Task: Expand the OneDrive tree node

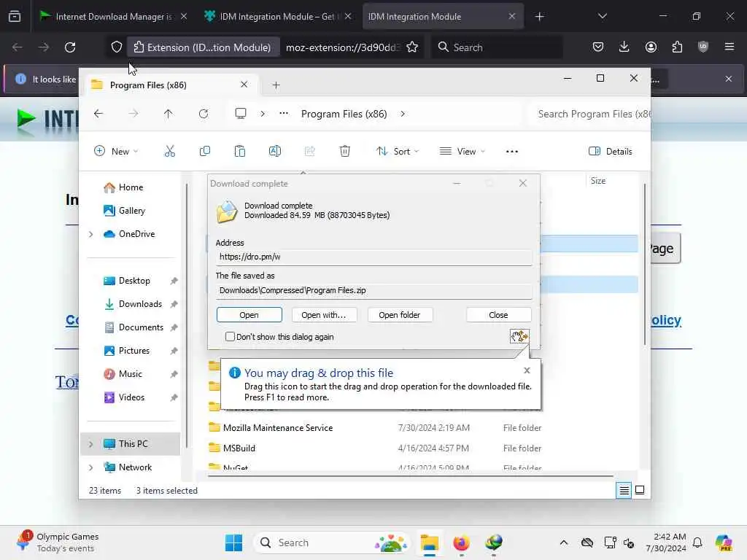Action: [x=90, y=234]
